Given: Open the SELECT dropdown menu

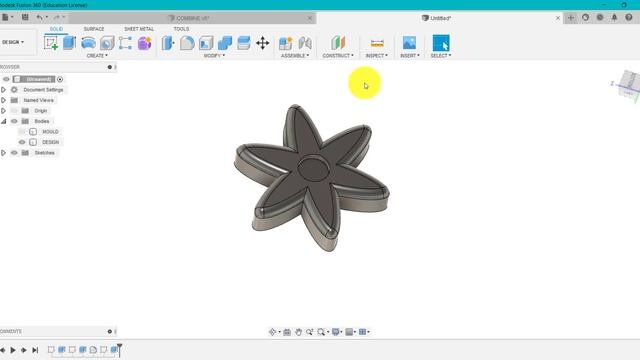Looking at the screenshot, I should (x=441, y=56).
